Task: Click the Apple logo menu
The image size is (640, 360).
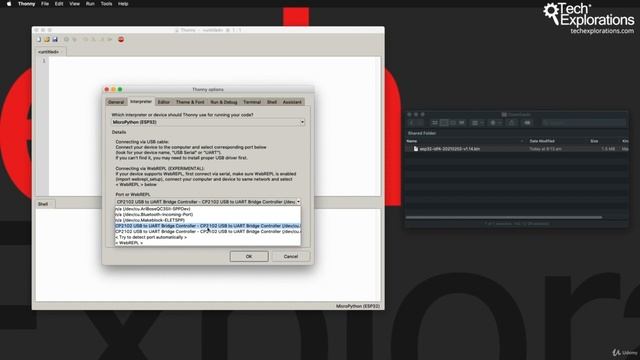Action: click(x=9, y=4)
